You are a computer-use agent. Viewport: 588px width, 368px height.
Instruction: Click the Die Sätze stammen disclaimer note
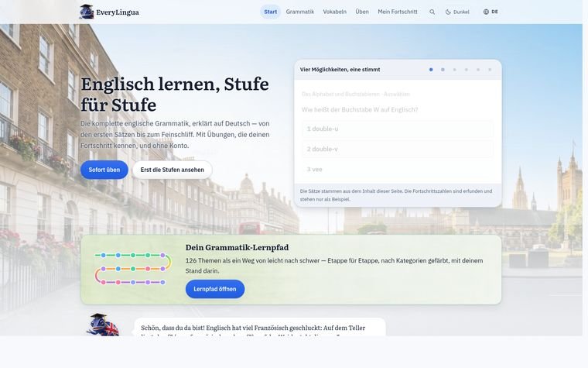click(x=396, y=195)
